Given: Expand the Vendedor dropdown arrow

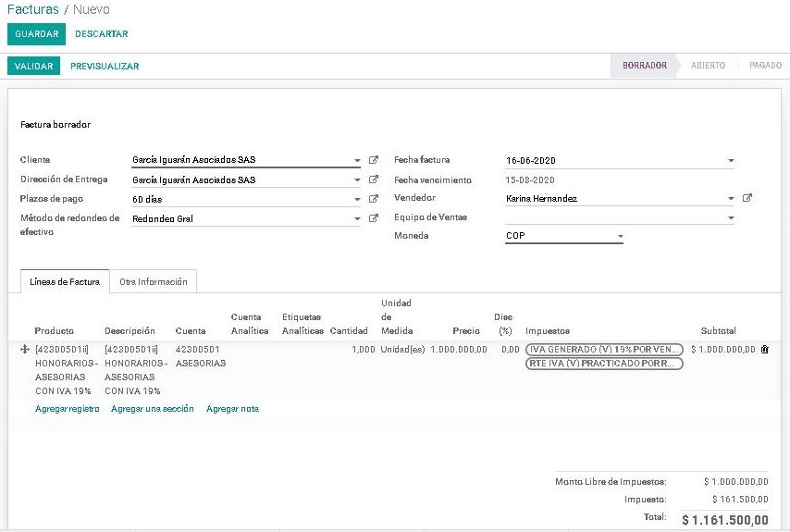Looking at the screenshot, I should click(x=731, y=199).
